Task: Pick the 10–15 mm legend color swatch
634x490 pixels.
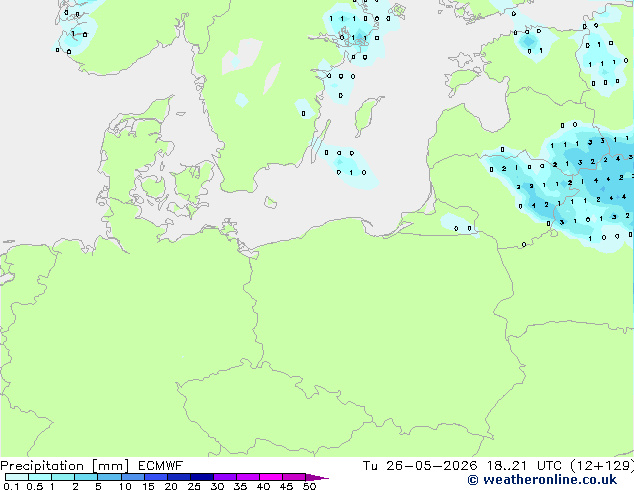Action: point(133,477)
